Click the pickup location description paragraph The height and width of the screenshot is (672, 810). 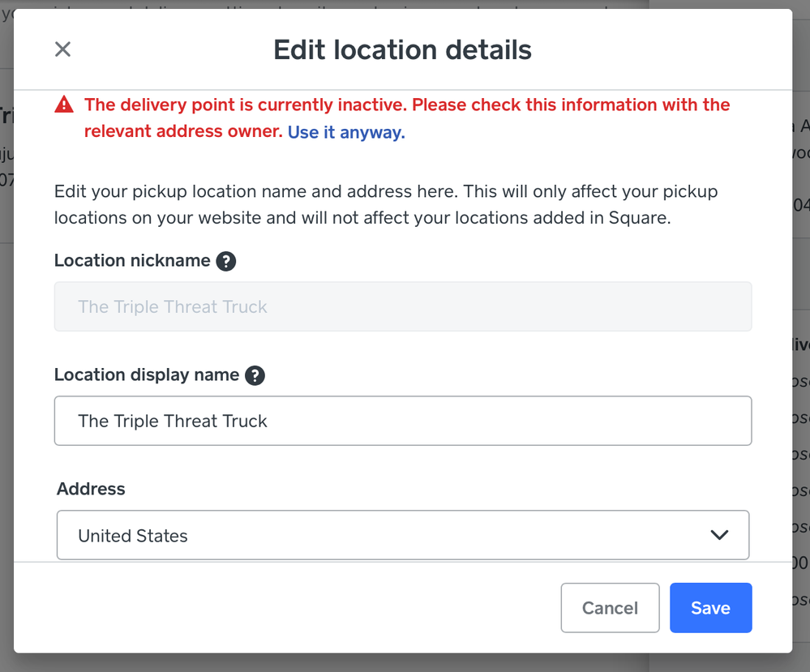[385, 205]
